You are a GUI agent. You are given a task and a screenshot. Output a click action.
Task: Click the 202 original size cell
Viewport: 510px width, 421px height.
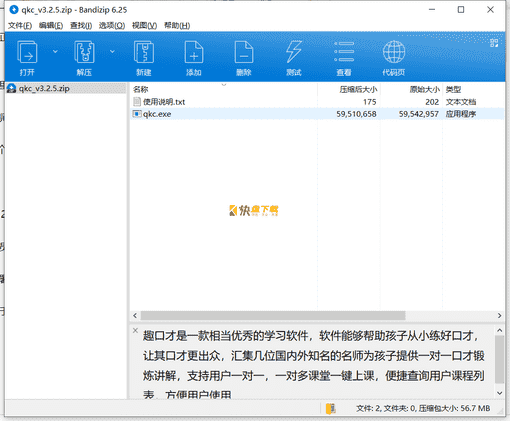[x=432, y=102]
